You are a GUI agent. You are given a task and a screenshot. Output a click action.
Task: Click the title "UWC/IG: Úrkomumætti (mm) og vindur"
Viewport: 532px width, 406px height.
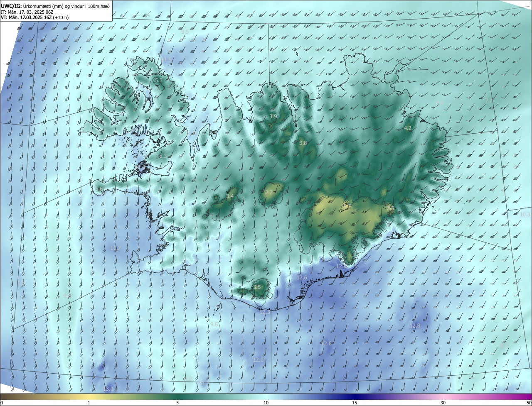pos(42,5)
